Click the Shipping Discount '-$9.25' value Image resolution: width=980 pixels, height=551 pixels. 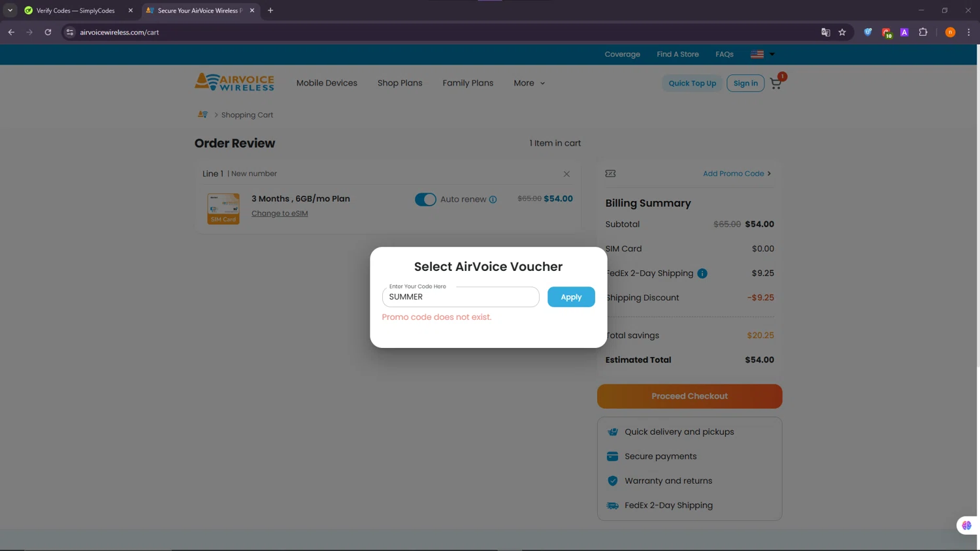tap(760, 298)
